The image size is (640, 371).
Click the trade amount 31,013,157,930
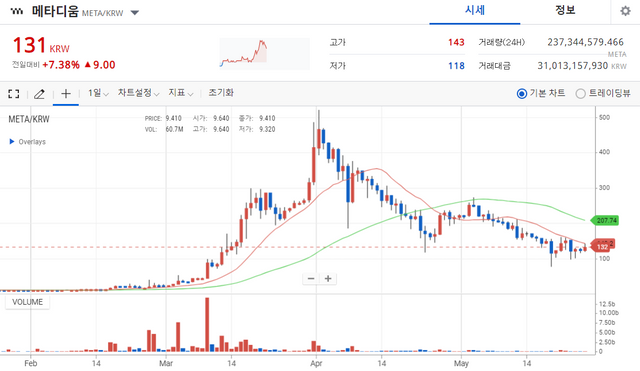573,66
